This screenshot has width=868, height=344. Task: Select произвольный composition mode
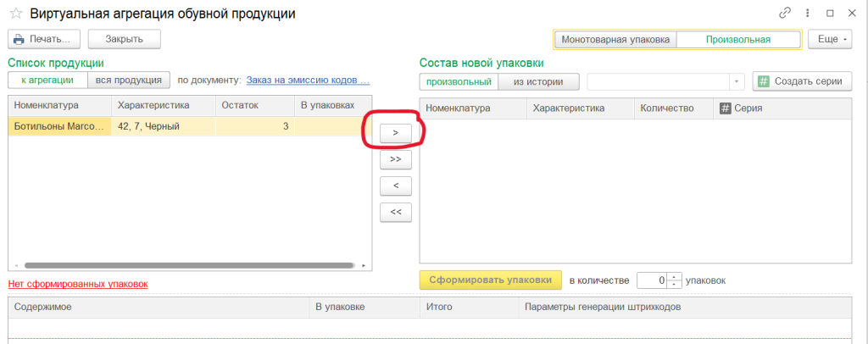tap(459, 82)
